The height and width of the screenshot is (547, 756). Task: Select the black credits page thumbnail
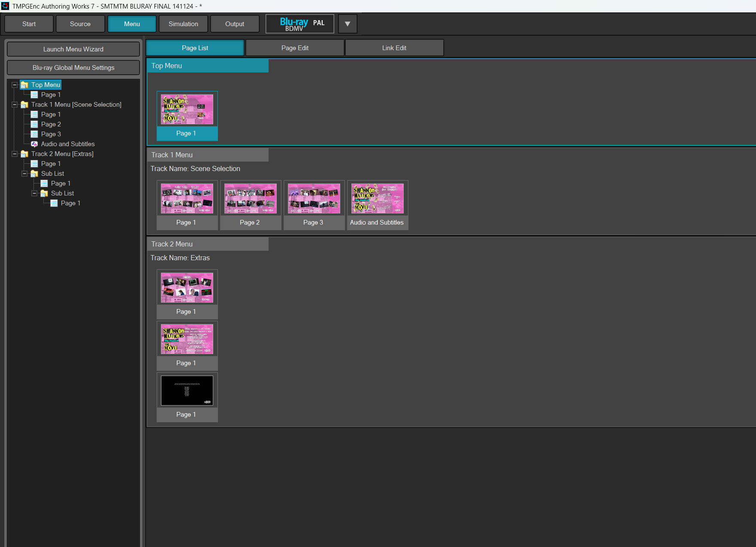click(x=187, y=397)
